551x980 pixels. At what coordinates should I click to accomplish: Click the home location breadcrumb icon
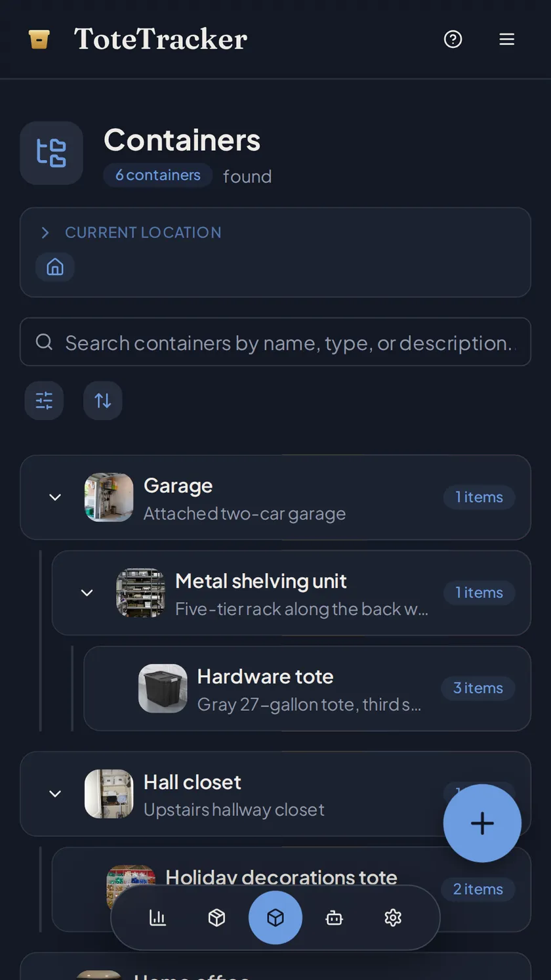tap(55, 267)
